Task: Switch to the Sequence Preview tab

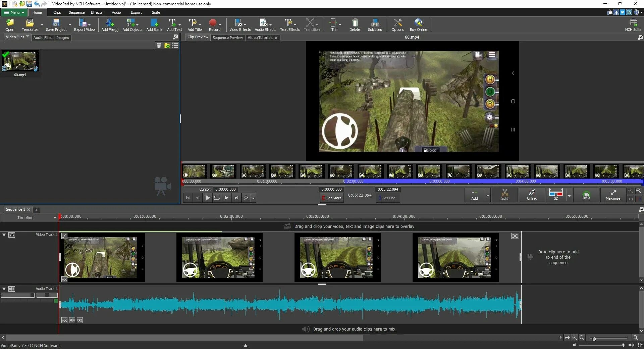Action: click(x=228, y=38)
